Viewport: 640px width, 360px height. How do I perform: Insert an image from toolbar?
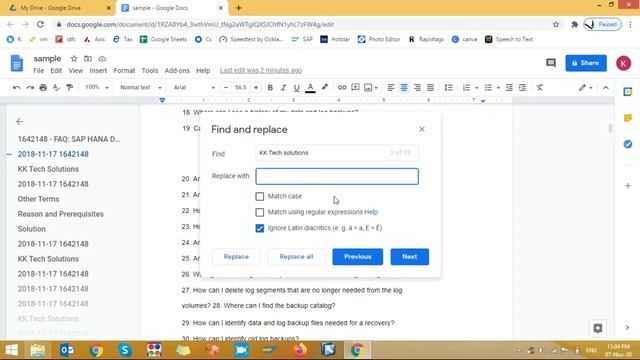click(x=368, y=87)
